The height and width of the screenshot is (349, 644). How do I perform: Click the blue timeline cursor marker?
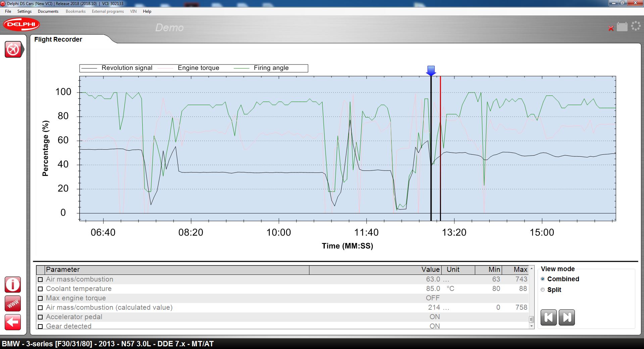(x=431, y=70)
